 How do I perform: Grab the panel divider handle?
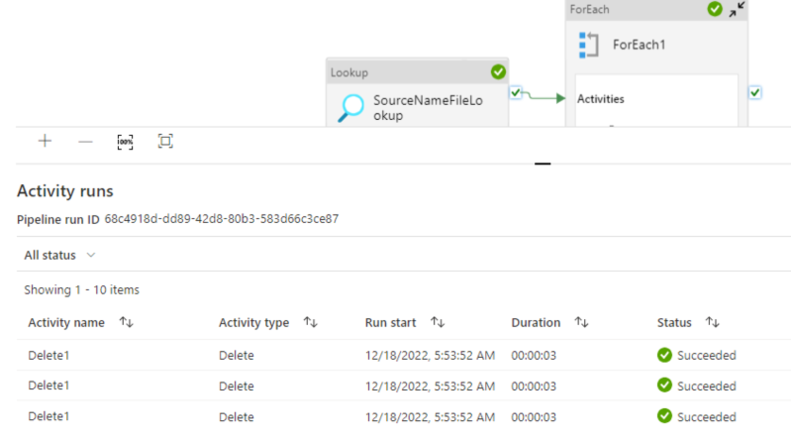coord(543,164)
